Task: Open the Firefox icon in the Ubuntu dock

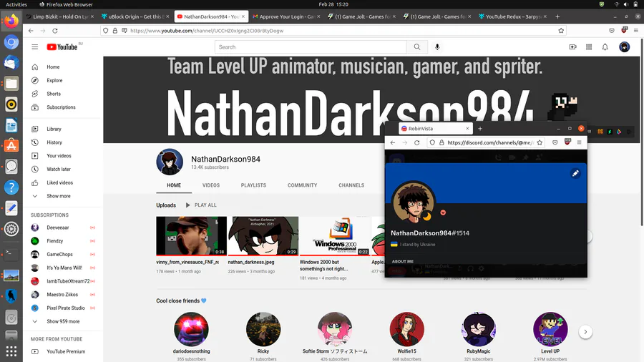Action: 11,21
